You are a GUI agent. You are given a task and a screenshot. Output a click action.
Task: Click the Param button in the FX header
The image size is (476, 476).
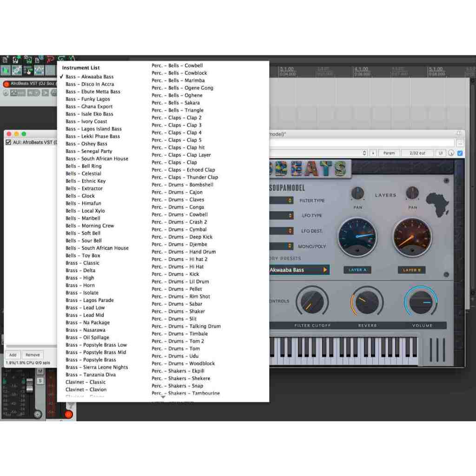click(389, 153)
